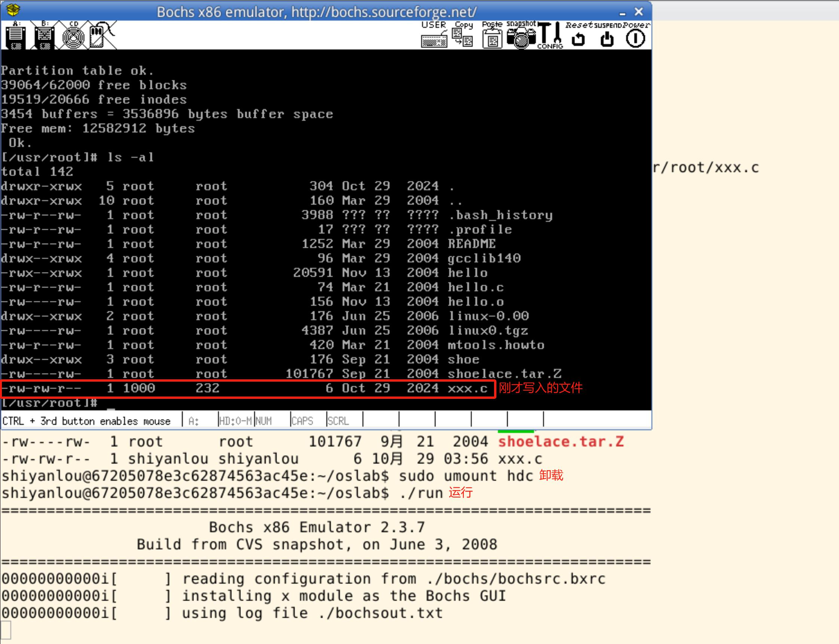Image resolution: width=839 pixels, height=644 pixels.
Task: Click 'using log file ./bochsout.txt' line
Action: pos(312,613)
